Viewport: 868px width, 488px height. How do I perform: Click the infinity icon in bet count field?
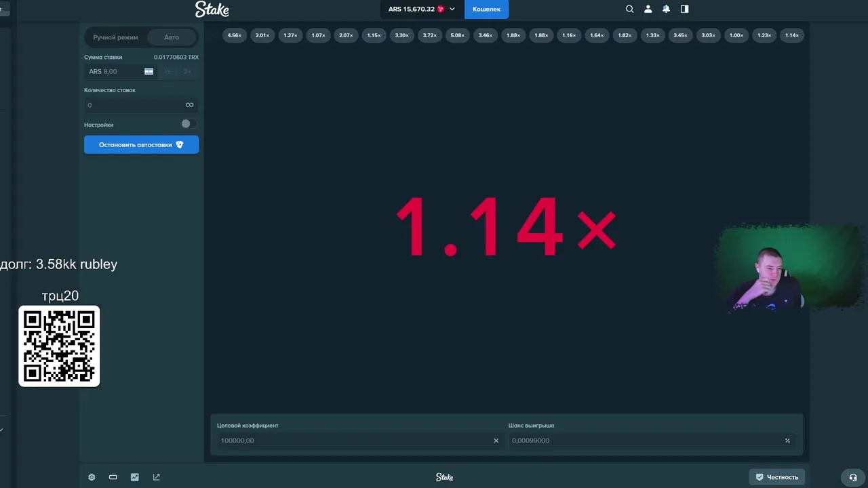pos(189,105)
